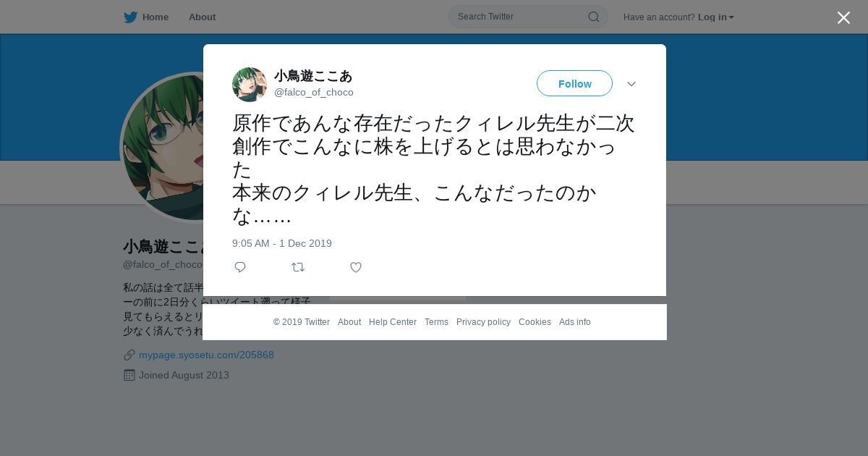Open the tweet author's avatar thumbnail
868x456 pixels.
tap(250, 85)
